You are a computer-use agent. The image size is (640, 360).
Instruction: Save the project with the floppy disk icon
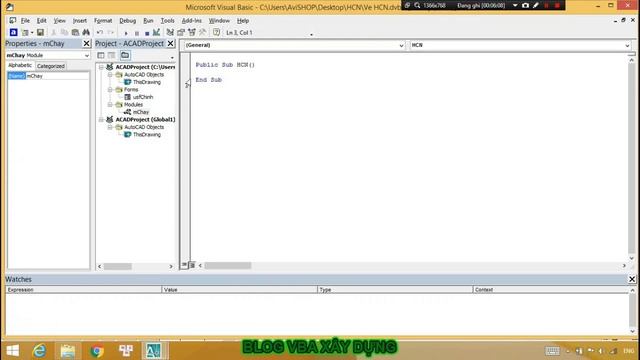40,32
